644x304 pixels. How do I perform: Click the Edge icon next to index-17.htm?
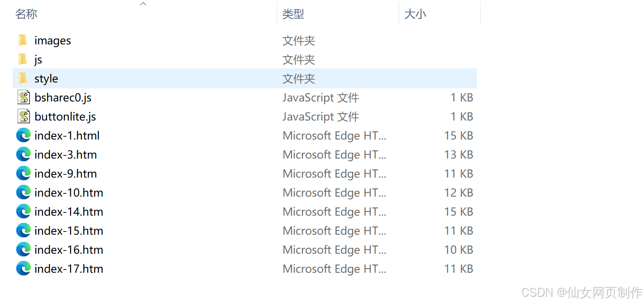[x=23, y=268]
